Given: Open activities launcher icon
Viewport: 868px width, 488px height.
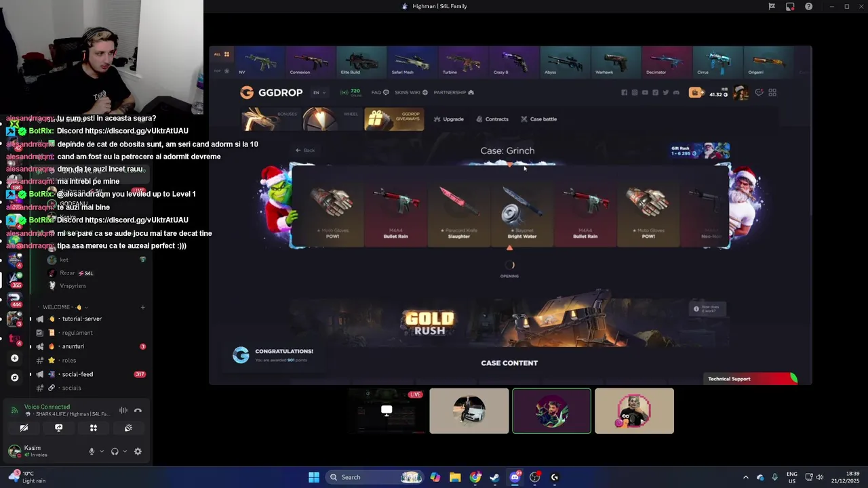Looking at the screenshot, I should click(94, 428).
